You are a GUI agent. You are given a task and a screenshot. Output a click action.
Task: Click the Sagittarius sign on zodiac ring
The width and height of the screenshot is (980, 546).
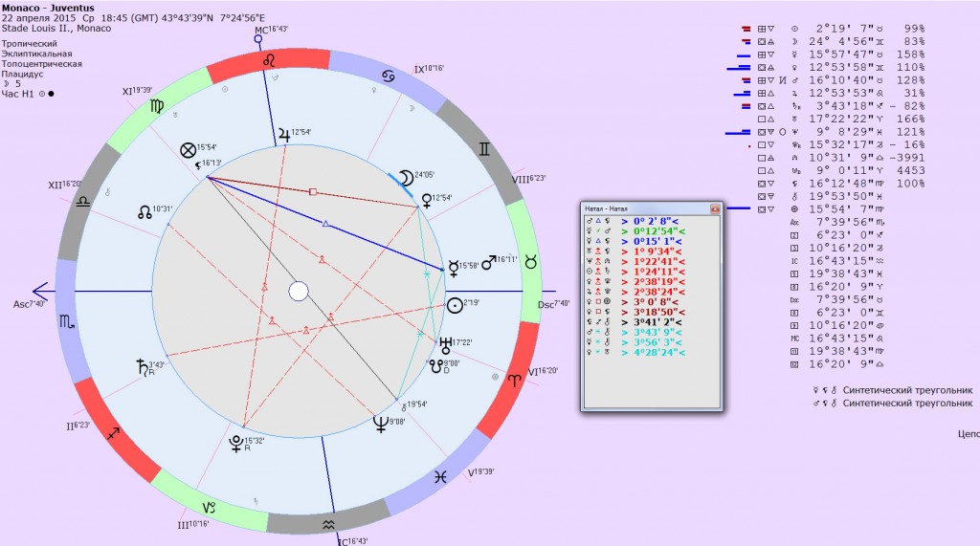113,433
